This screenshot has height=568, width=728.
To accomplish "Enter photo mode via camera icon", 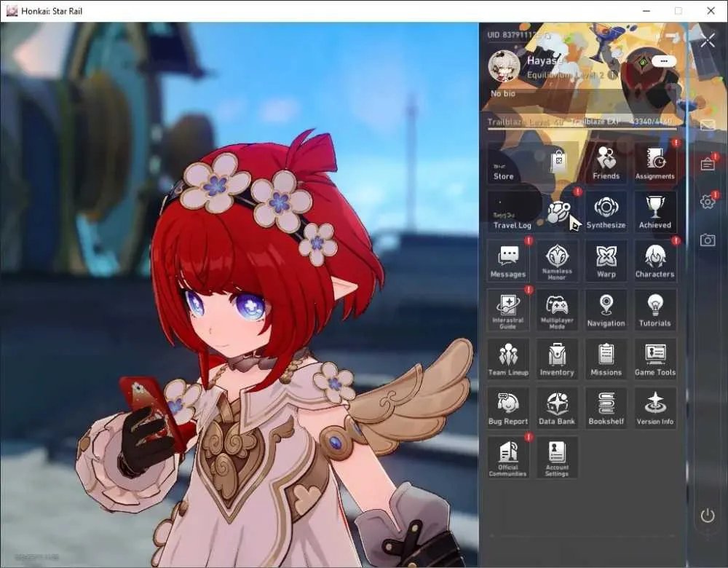I will tap(708, 240).
